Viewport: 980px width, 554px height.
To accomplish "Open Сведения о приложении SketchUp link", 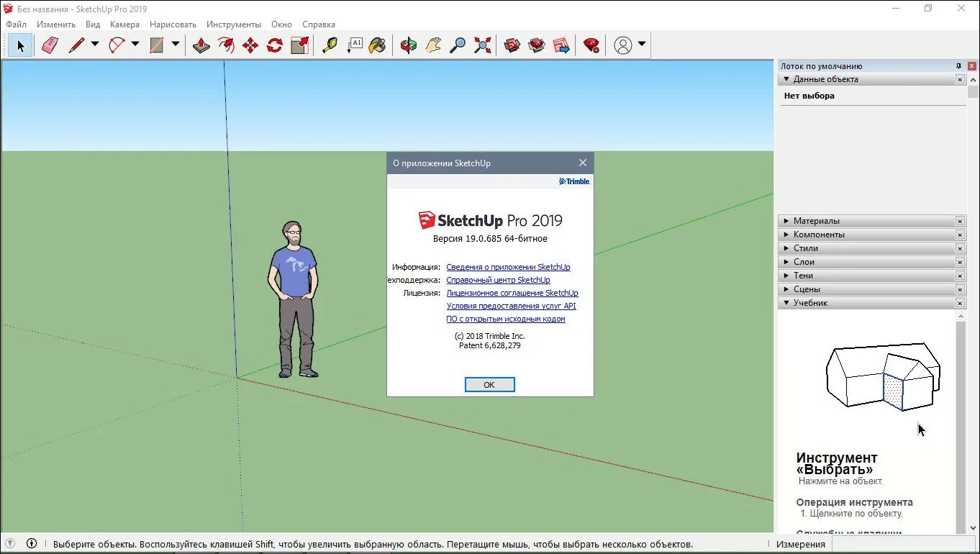I will point(508,267).
